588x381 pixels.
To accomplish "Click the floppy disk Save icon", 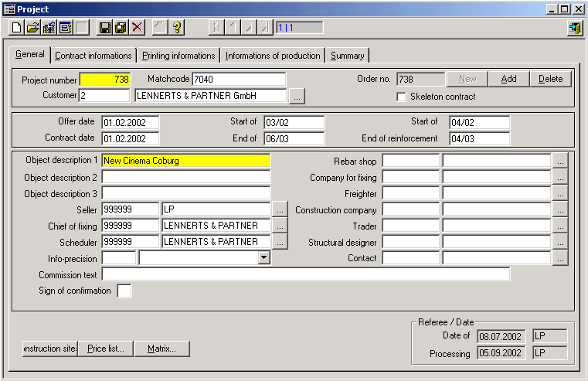I will pos(105,28).
